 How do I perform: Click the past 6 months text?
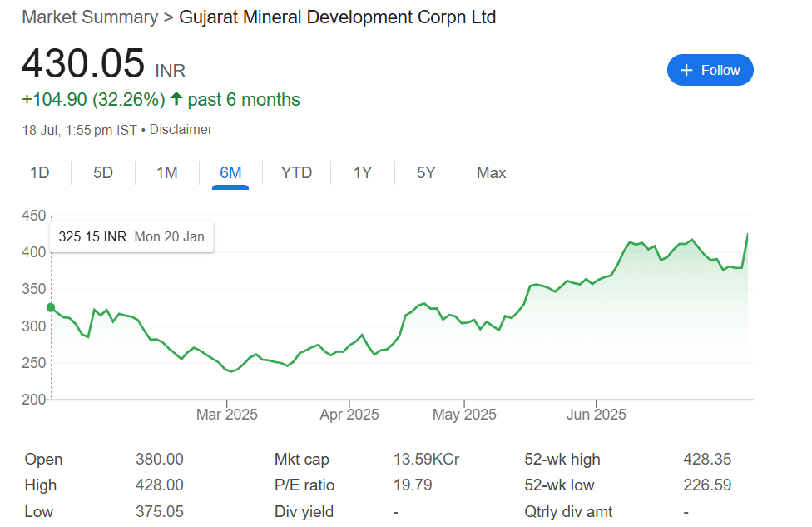pyautogui.click(x=244, y=100)
